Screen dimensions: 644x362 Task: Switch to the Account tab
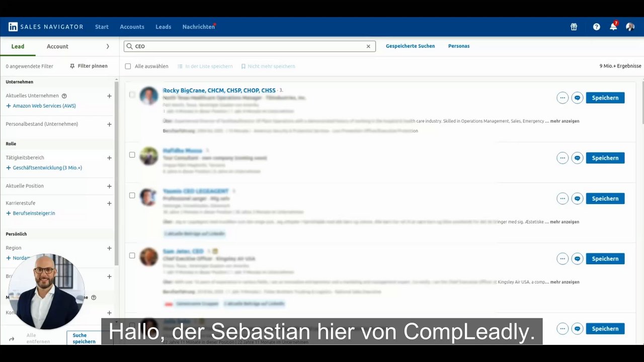coord(57,46)
